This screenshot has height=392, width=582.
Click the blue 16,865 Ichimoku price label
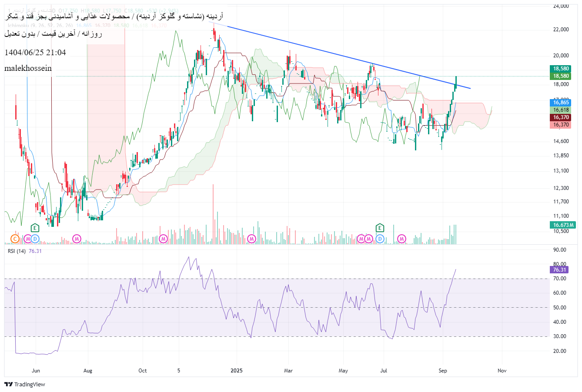(x=561, y=103)
